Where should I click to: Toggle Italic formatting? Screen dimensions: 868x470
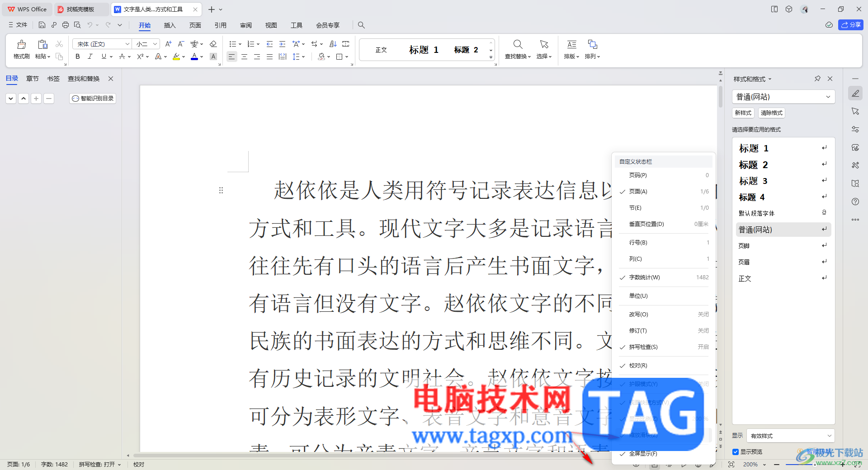click(x=90, y=56)
